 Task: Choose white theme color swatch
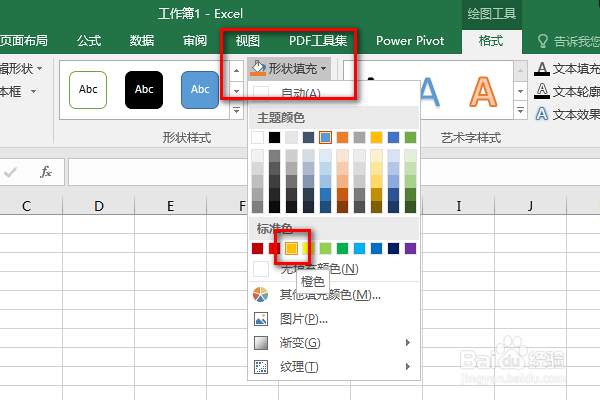258,137
